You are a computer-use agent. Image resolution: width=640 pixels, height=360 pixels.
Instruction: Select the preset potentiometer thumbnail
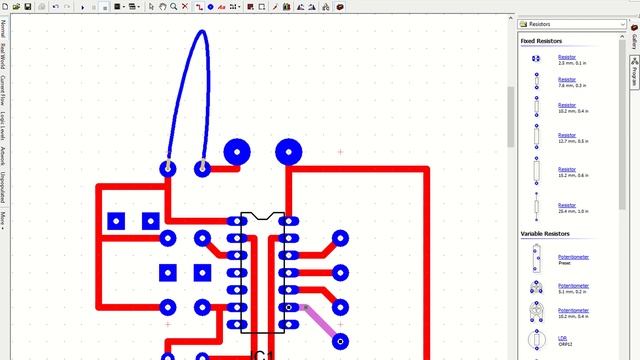536,258
